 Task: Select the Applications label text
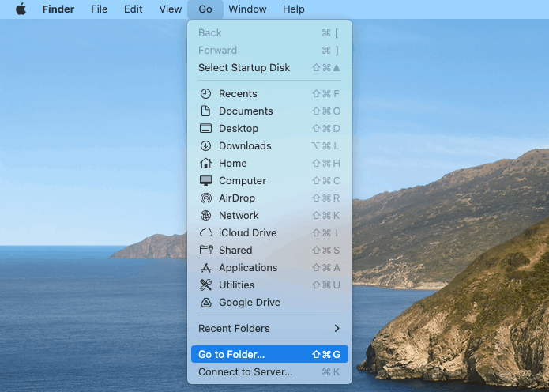(x=248, y=268)
